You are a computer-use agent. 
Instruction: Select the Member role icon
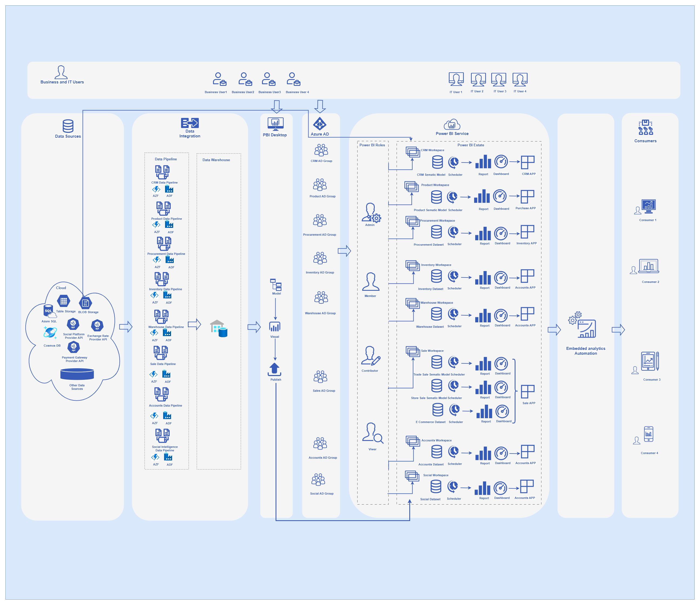(x=371, y=282)
